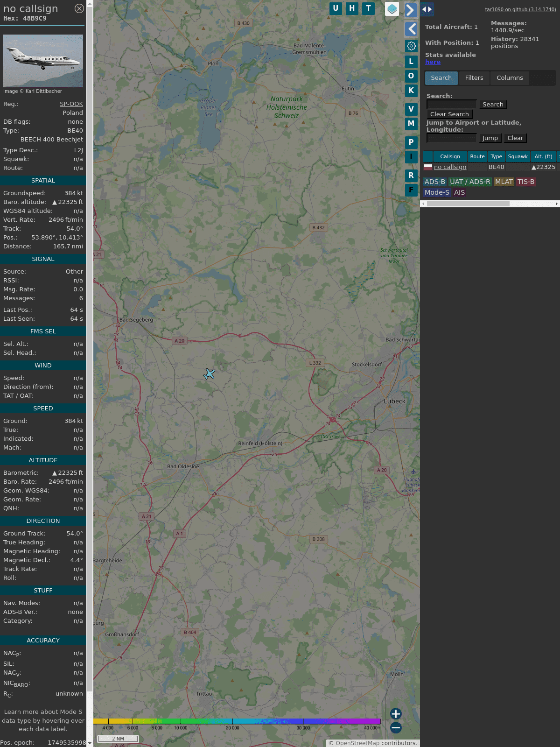
Task: Toggle the R map button
Action: 411,176
